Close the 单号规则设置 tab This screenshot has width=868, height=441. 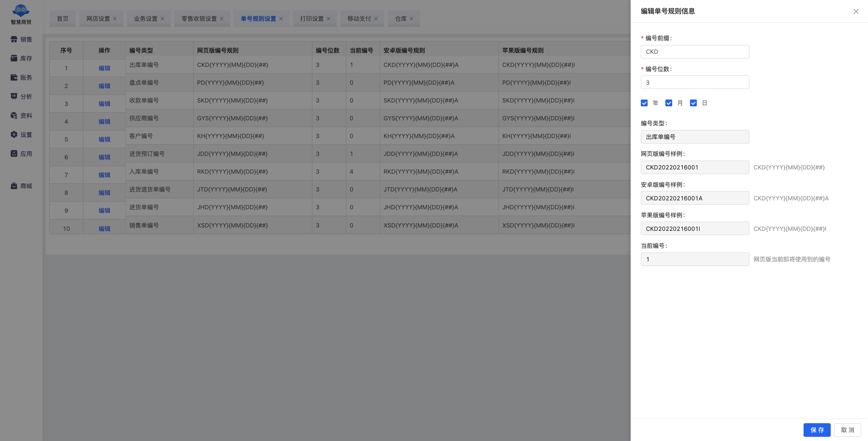(x=281, y=19)
